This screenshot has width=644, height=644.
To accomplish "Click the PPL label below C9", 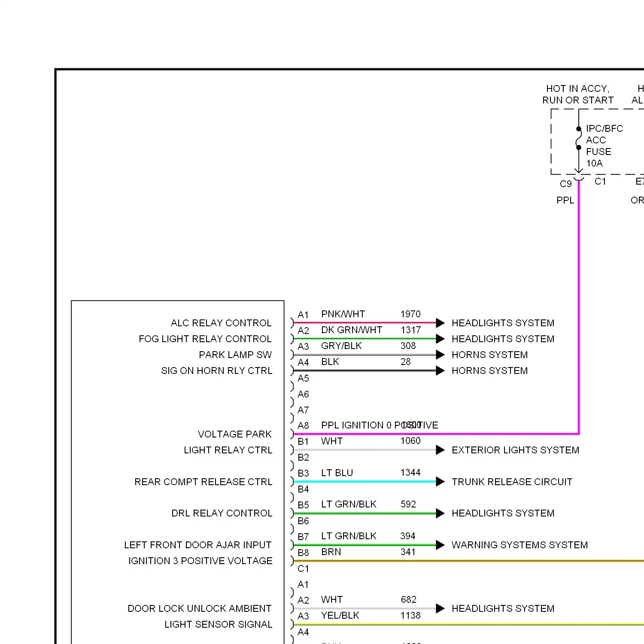I will [565, 200].
